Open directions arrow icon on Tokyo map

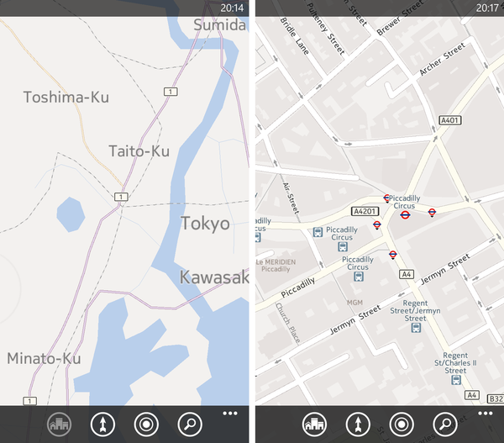coord(102,425)
